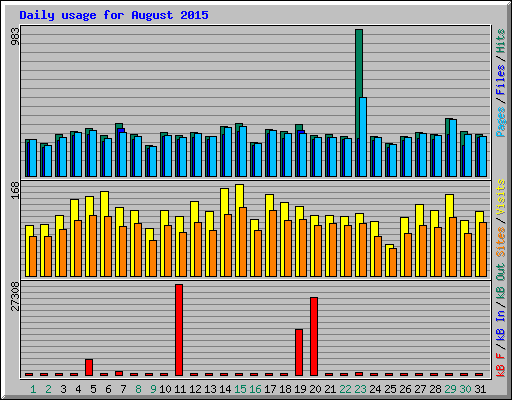Click the 'Hits' legend label
Image resolution: width=512 pixels, height=400 pixels.
pyautogui.click(x=500, y=41)
